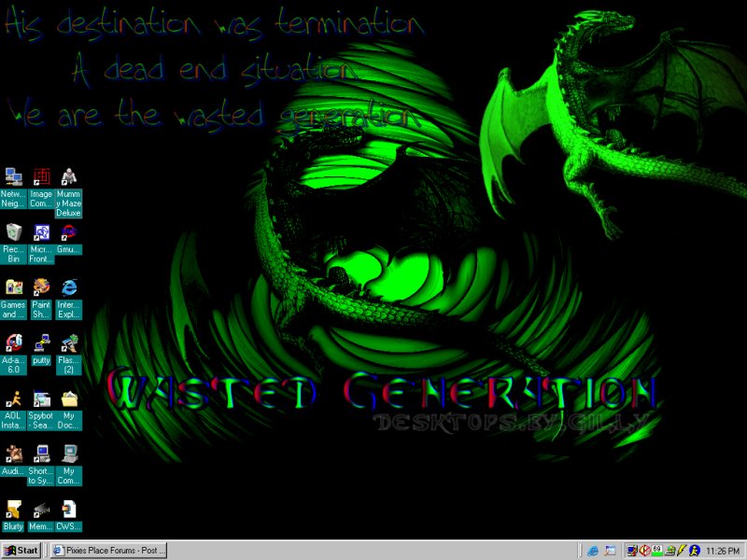
Task: Launch the putty desktop shortcut
Action: [x=41, y=343]
